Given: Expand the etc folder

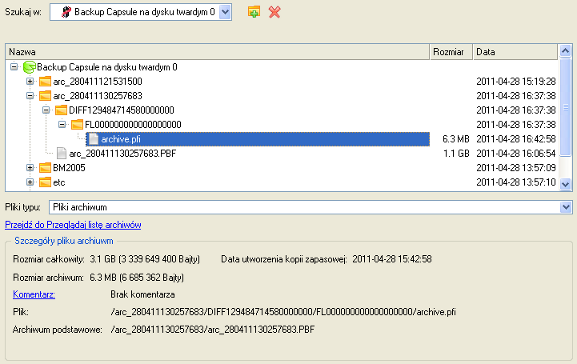Looking at the screenshot, I should click(30, 182).
